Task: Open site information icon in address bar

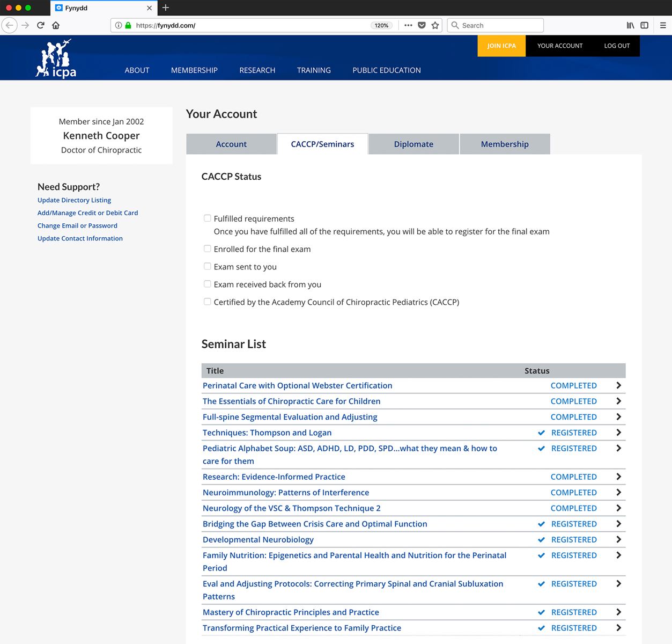Action: tap(119, 25)
